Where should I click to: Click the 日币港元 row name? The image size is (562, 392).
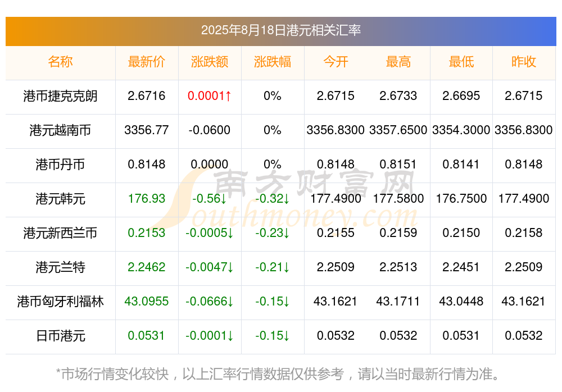pyautogui.click(x=60, y=336)
